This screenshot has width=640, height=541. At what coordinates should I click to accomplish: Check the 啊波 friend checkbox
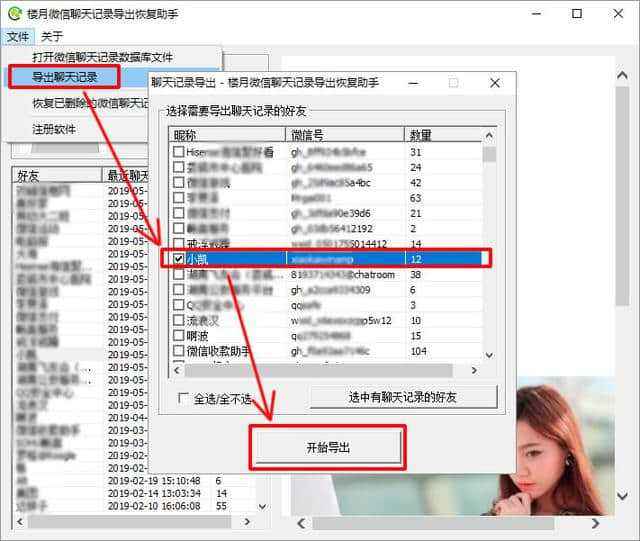pyautogui.click(x=178, y=335)
